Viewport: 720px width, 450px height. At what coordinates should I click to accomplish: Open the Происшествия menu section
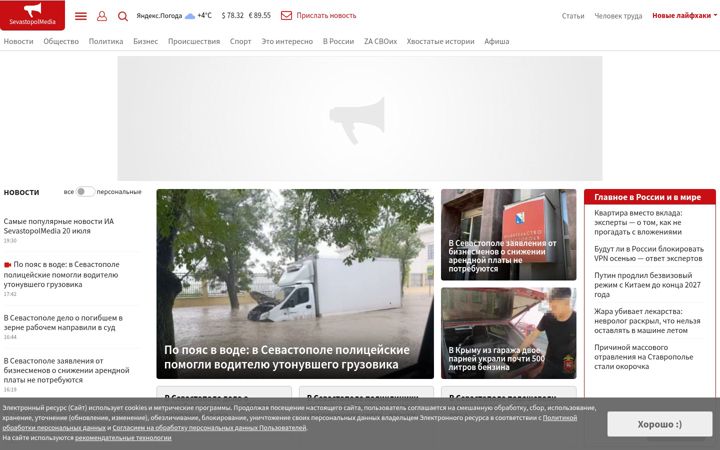(x=194, y=41)
